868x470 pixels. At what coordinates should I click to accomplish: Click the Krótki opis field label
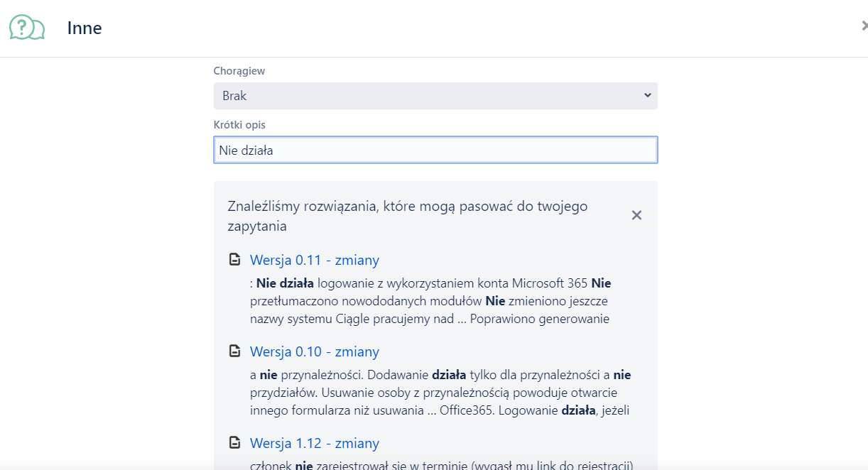coord(239,125)
